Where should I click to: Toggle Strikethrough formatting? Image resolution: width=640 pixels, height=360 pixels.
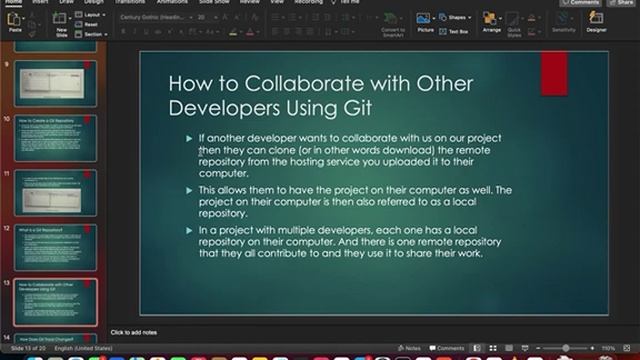tap(158, 32)
